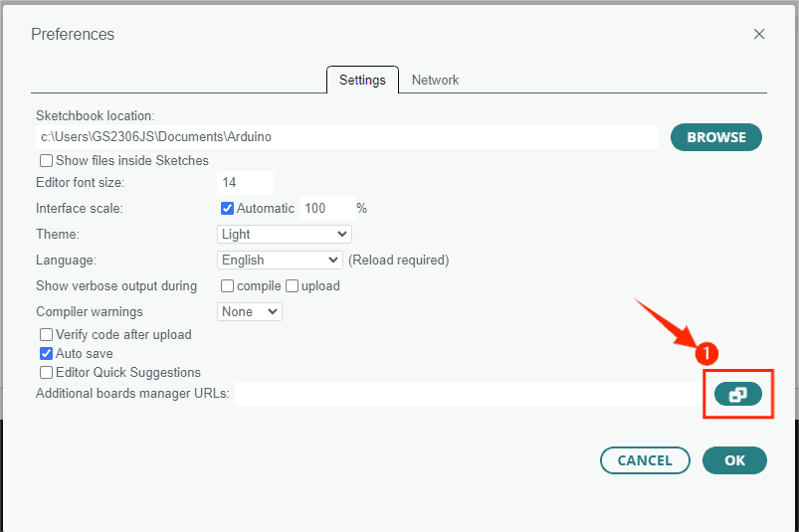Open Compiler warnings dropdown set to None
Image resolution: width=799 pixels, height=532 pixels.
[250, 311]
